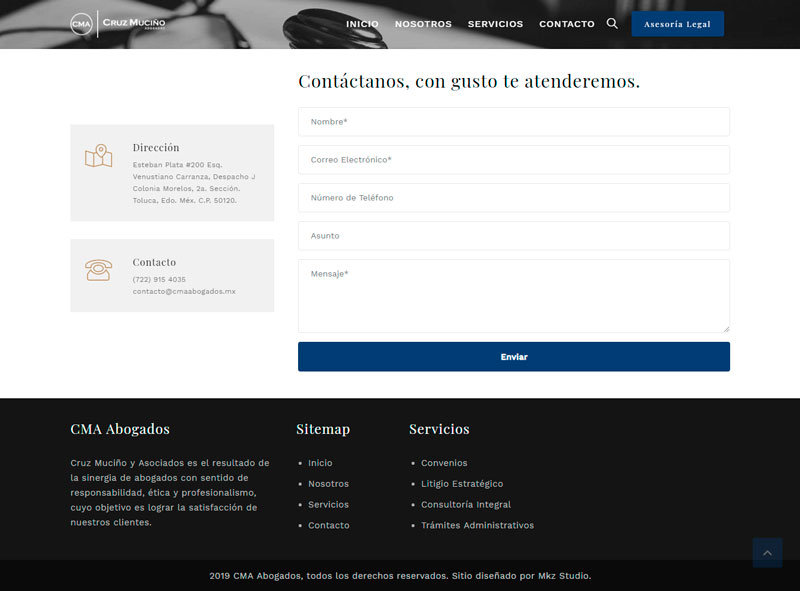The width and height of the screenshot is (800, 591).
Task: Follow the Litigio Estratégico footer link
Action: (x=461, y=484)
